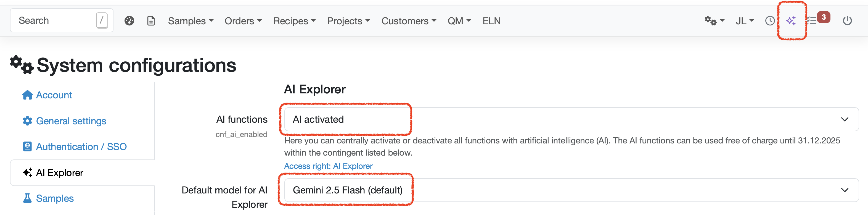Open the dashboard gauge icon
This screenshot has height=215, width=868.
tap(129, 21)
